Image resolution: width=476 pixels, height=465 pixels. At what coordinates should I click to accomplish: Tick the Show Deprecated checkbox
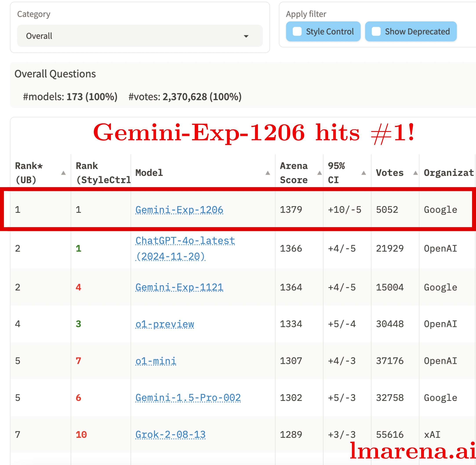(x=376, y=31)
